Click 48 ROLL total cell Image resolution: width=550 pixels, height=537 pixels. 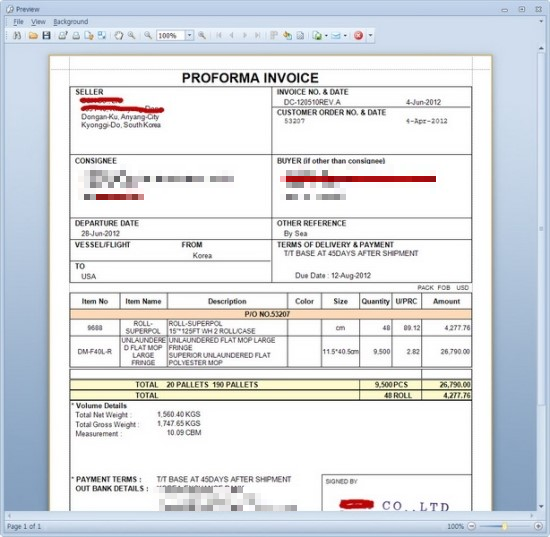pos(390,395)
